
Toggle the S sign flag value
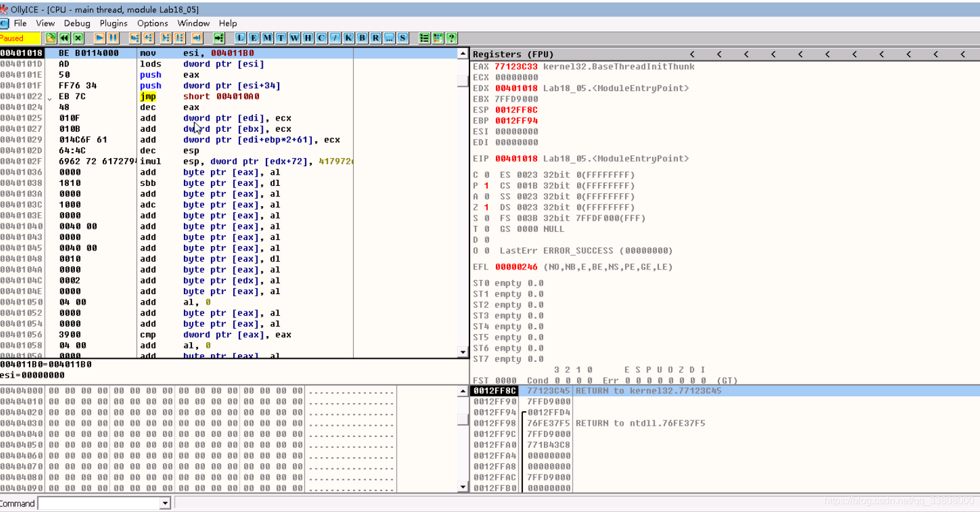pos(487,218)
